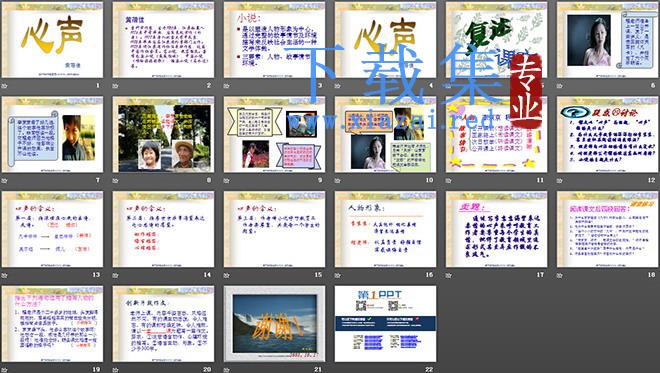
Task: Select slide 8 with tree-lined road photo
Action: pyautogui.click(x=163, y=135)
